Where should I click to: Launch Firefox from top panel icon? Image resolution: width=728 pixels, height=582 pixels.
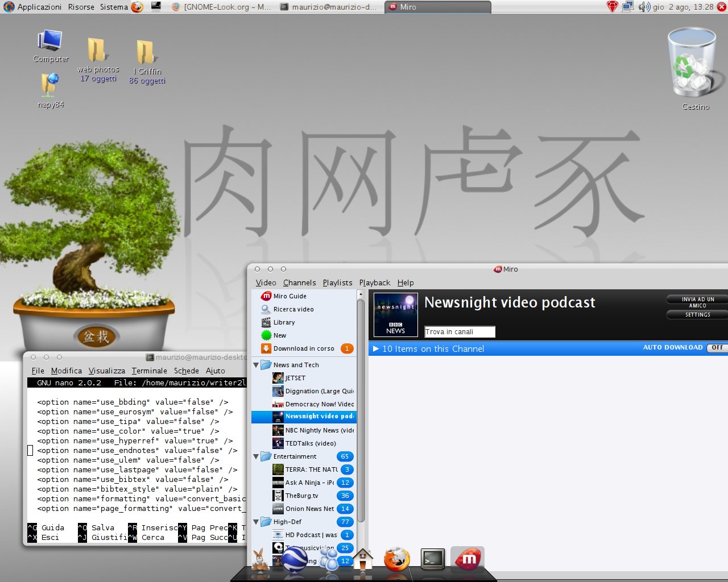pos(137,7)
